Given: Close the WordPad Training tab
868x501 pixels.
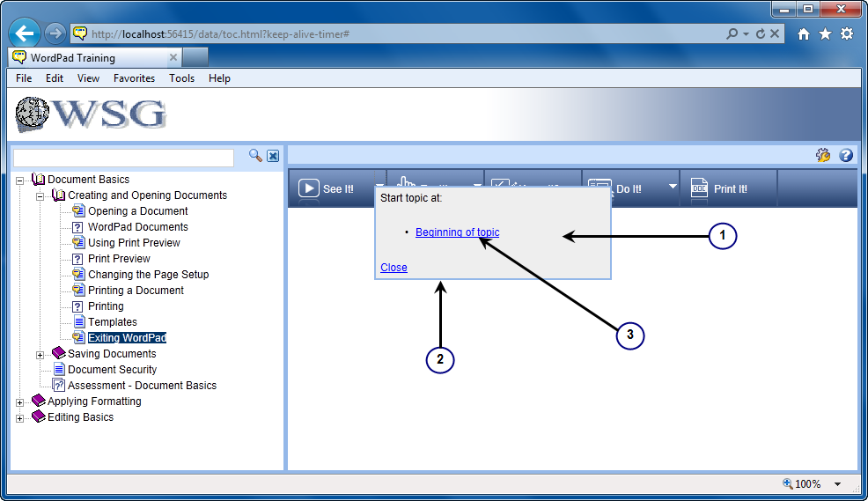Looking at the screenshot, I should [173, 57].
